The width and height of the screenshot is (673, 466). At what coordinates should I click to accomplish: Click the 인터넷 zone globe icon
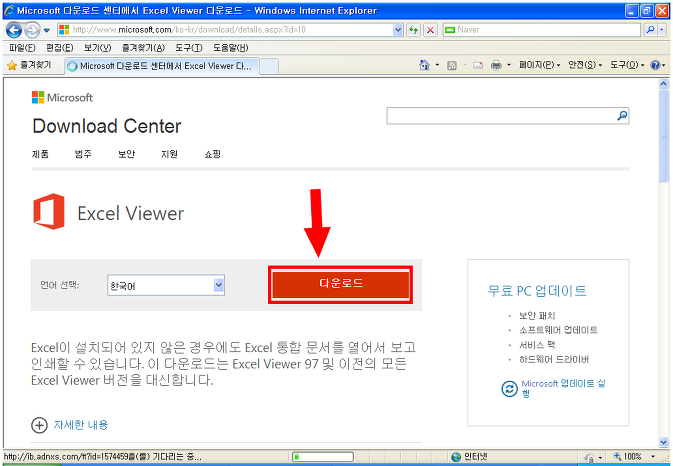pyautogui.click(x=456, y=457)
